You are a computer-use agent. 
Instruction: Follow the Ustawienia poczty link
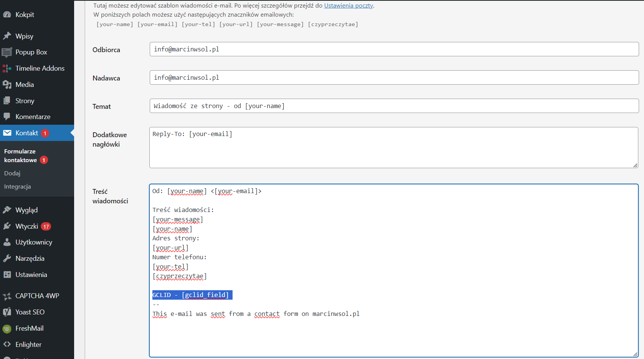(x=348, y=6)
